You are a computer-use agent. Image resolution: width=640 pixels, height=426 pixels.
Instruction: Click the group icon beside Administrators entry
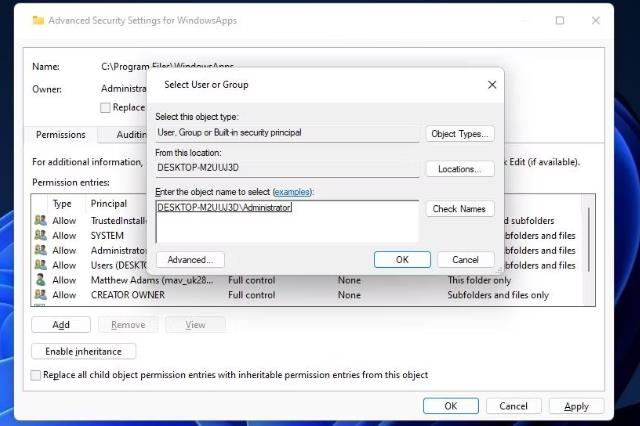tap(40, 250)
